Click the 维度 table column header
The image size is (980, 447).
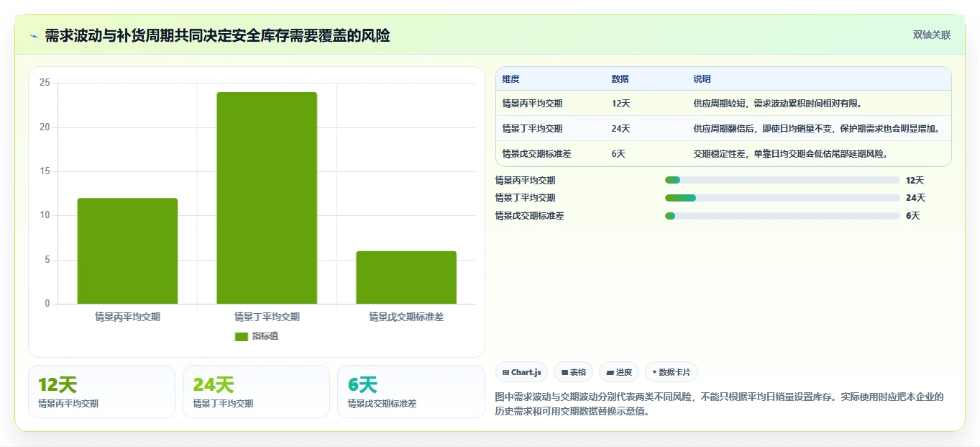[511, 79]
